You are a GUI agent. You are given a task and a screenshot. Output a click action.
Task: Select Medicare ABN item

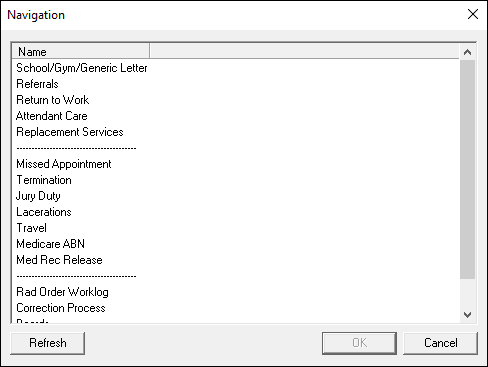[x=50, y=244]
